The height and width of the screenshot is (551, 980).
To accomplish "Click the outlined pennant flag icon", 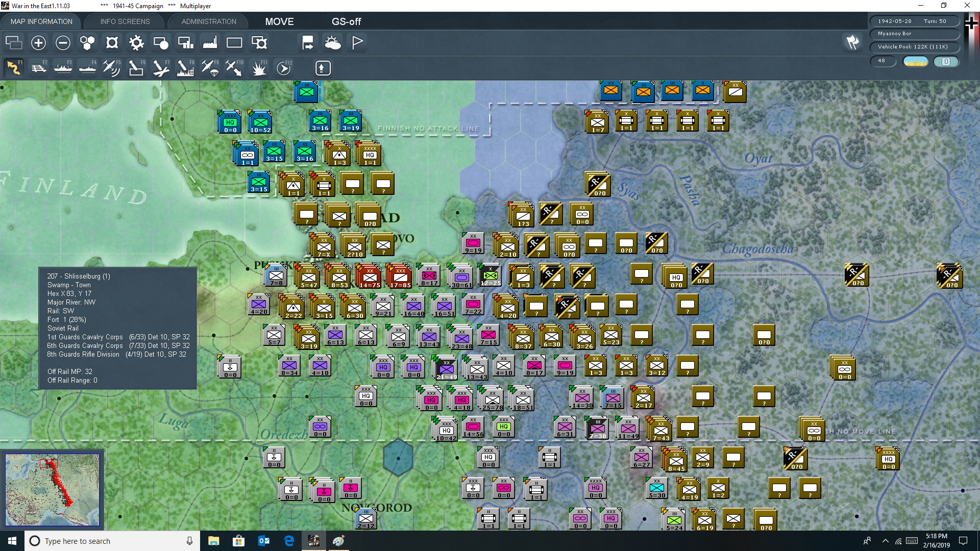I will (x=357, y=42).
